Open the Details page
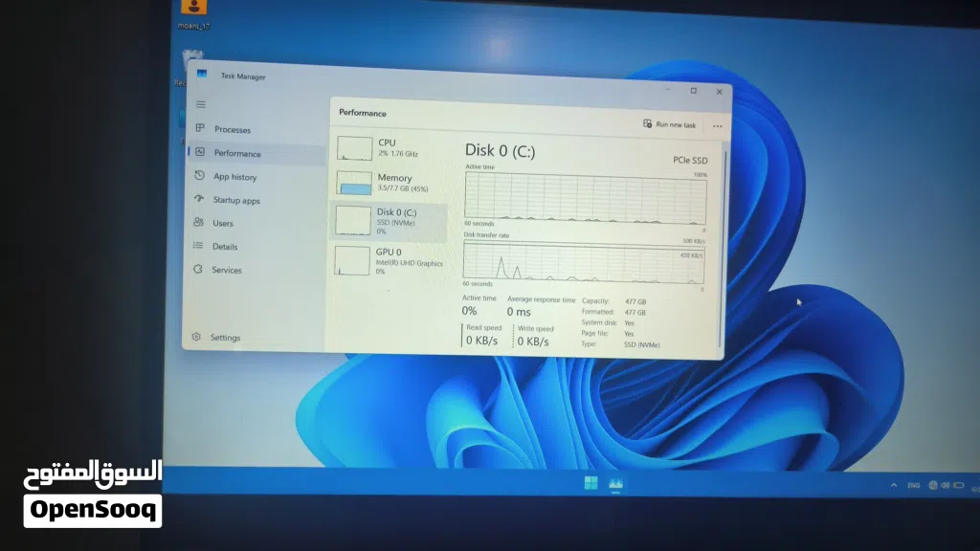The width and height of the screenshot is (980, 551). pos(224,247)
